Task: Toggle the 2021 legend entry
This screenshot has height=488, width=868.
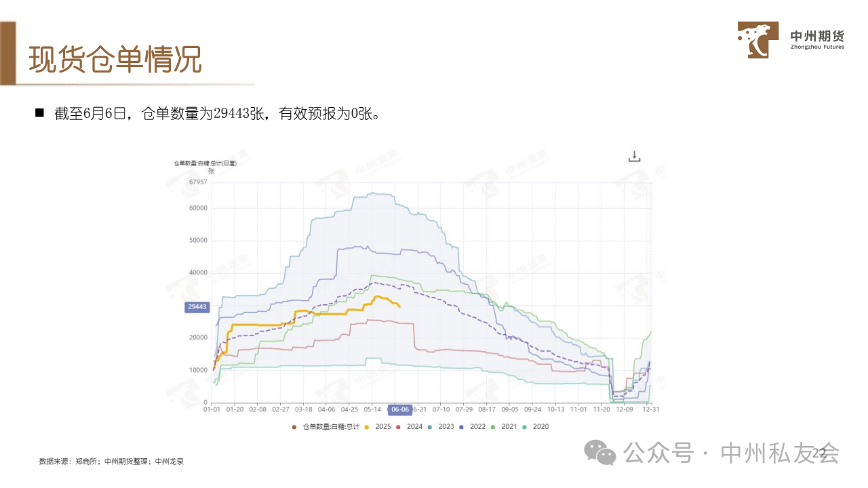Action: point(505,426)
